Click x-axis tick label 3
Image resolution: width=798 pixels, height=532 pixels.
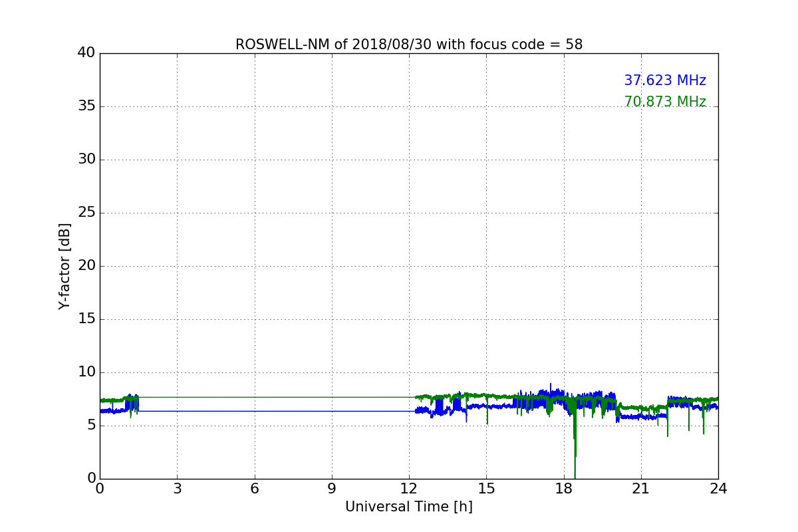pos(177,489)
